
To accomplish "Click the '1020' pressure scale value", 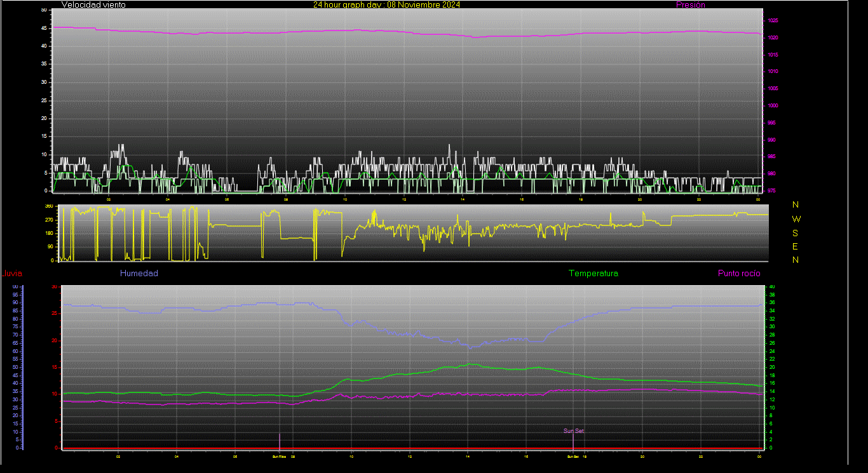I will tap(773, 38).
